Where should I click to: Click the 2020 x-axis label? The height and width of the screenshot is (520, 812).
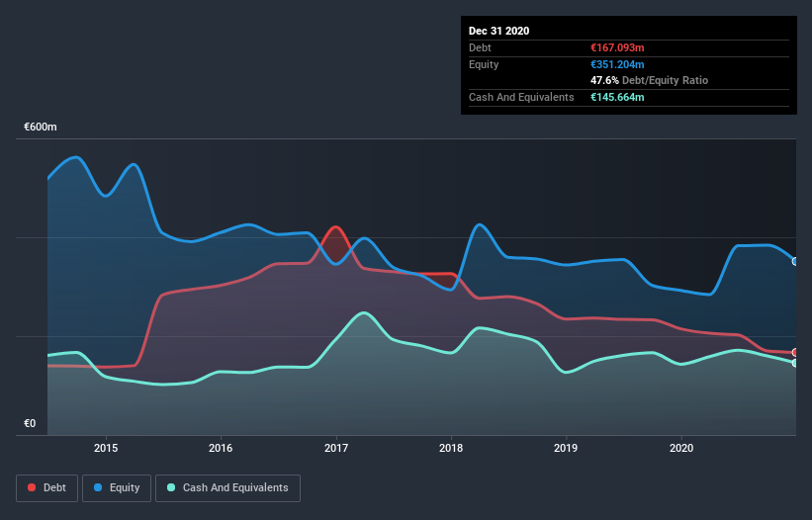pos(681,448)
